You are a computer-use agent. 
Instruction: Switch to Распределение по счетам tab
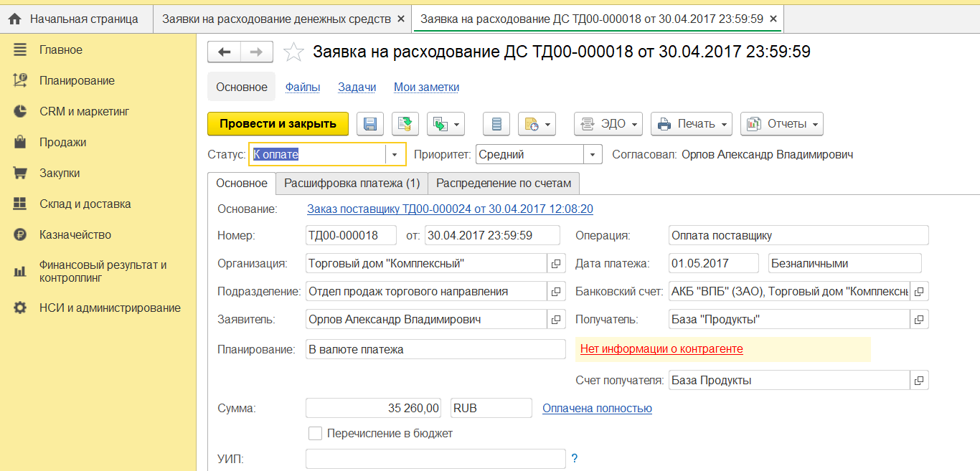(x=504, y=183)
